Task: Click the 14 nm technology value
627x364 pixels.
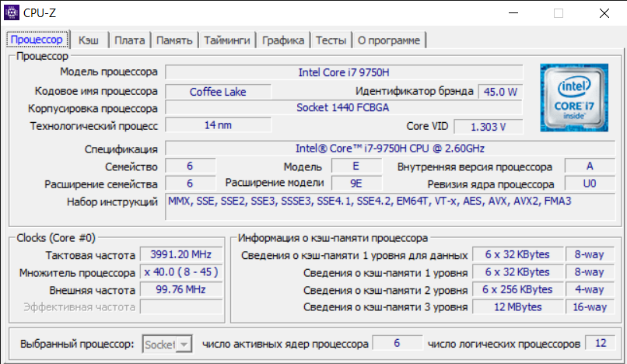Action: pos(218,125)
